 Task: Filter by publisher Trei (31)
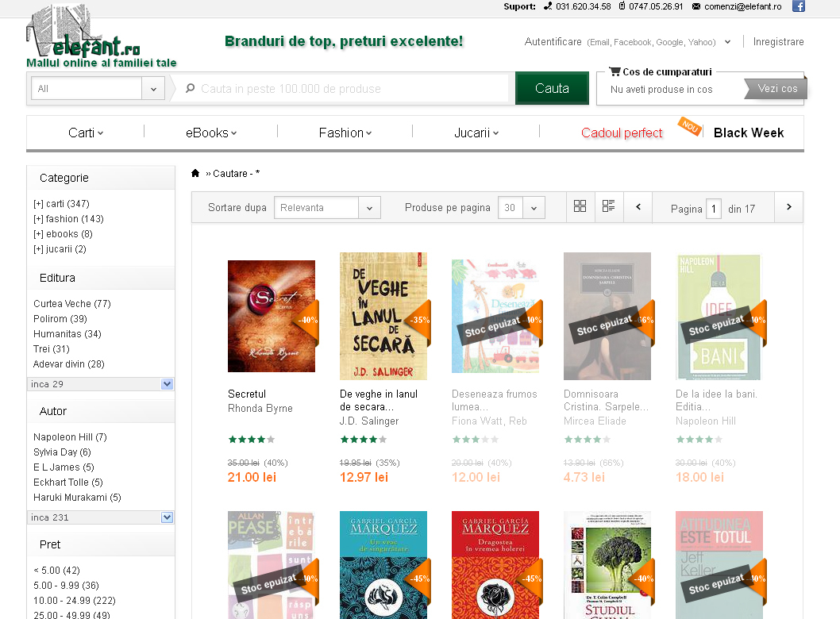[52, 348]
